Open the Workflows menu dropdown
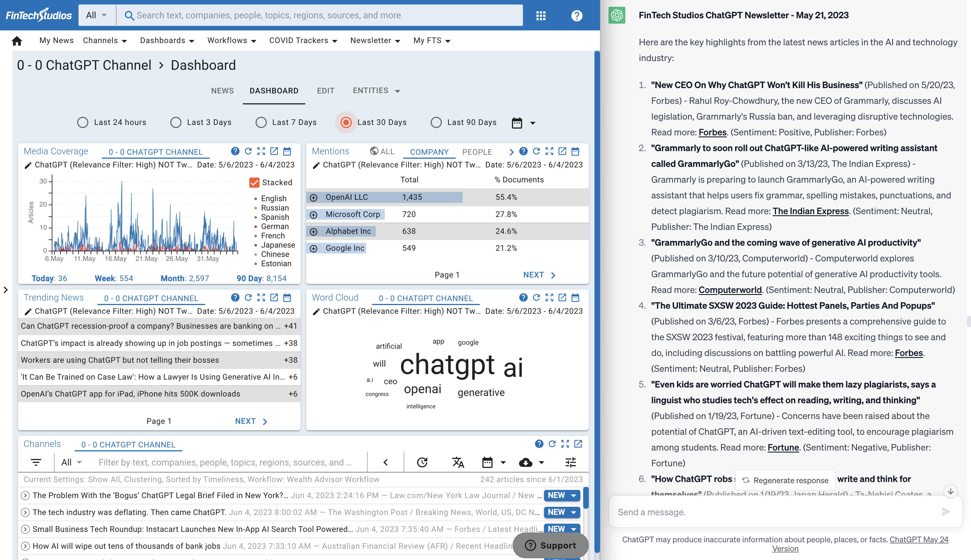Image resolution: width=971 pixels, height=560 pixels. click(x=232, y=41)
